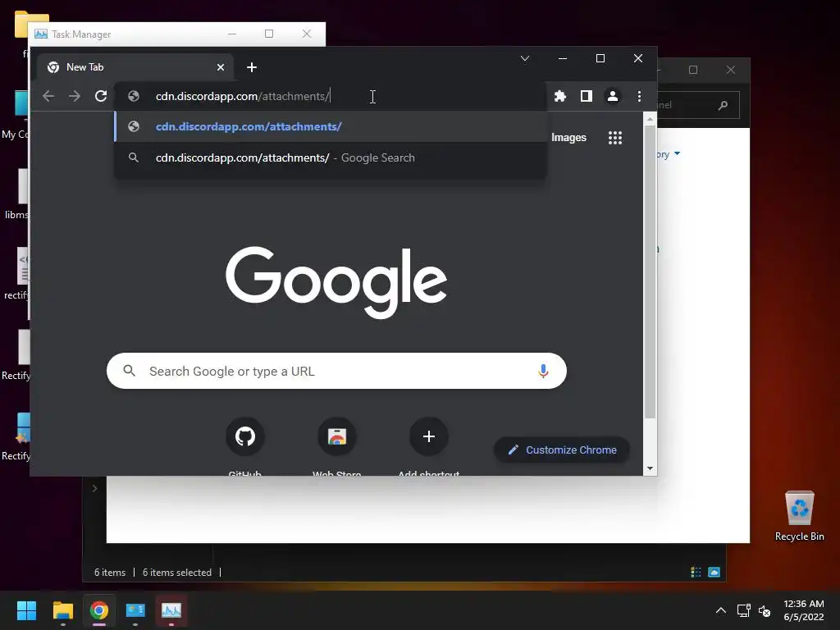Switch Explorer to details view icon
The height and width of the screenshot is (630, 840).
point(696,572)
